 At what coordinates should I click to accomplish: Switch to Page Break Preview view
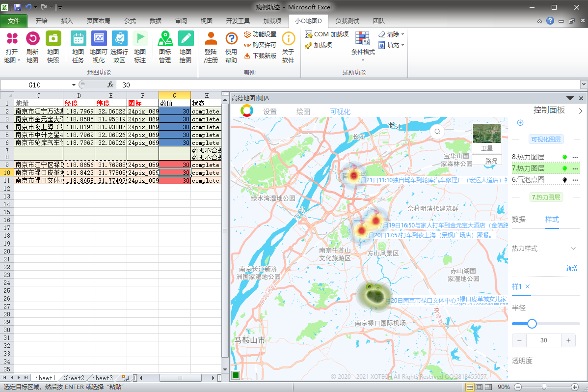click(x=488, y=387)
